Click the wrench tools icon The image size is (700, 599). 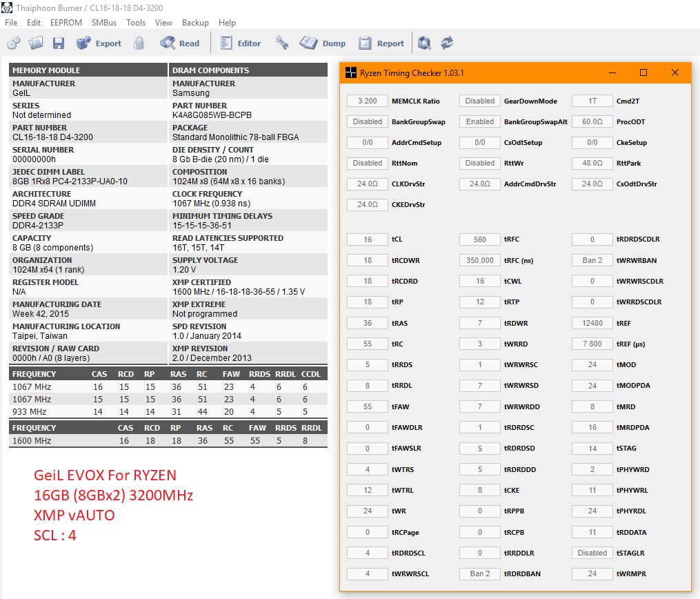pos(281,43)
